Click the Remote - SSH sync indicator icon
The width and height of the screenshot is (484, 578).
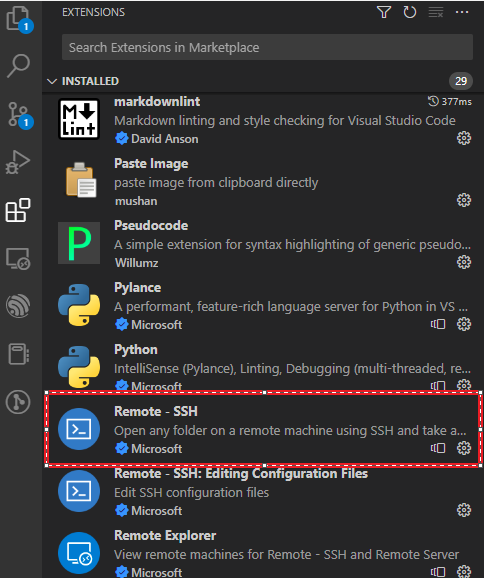click(x=438, y=448)
